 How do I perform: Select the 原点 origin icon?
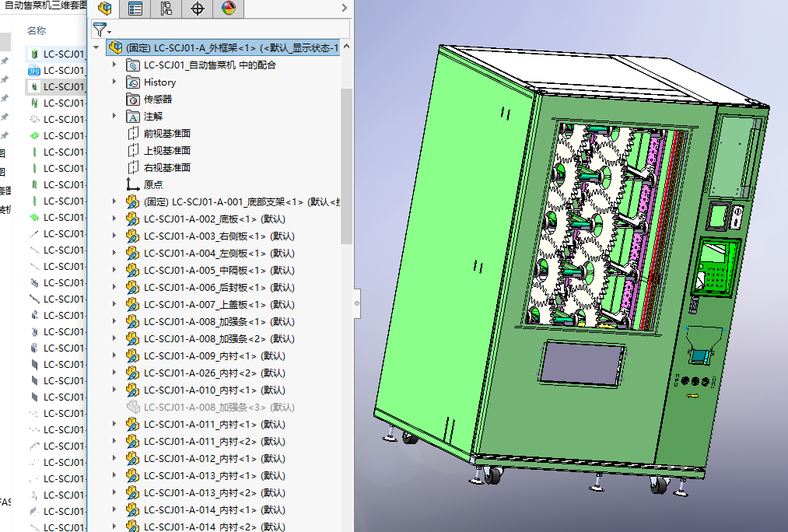pos(133,184)
